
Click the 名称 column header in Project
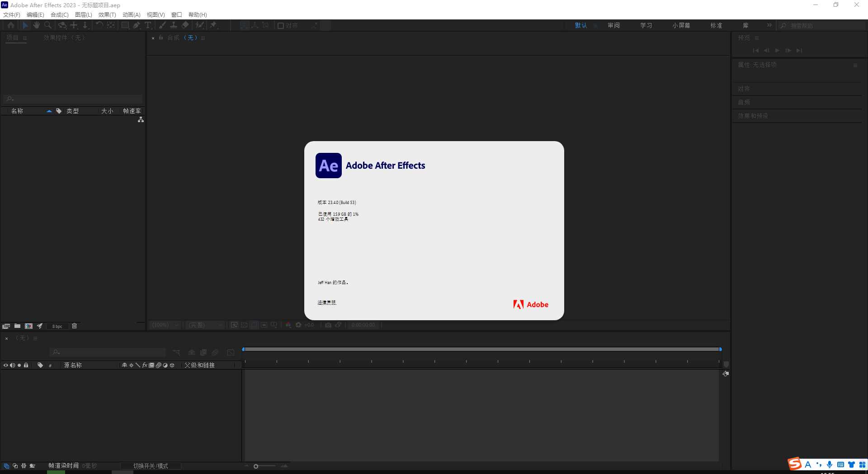point(17,111)
